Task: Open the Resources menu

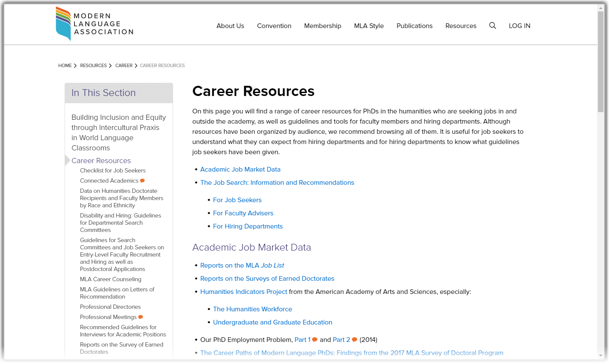Action: click(x=461, y=26)
